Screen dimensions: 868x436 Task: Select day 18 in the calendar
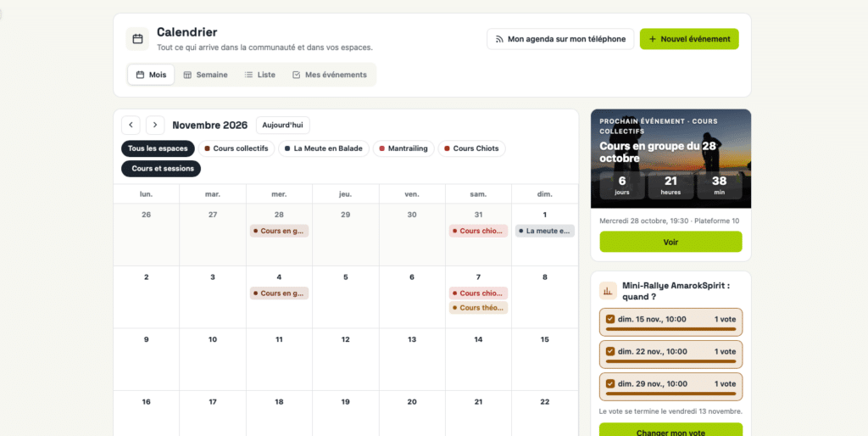point(279,402)
